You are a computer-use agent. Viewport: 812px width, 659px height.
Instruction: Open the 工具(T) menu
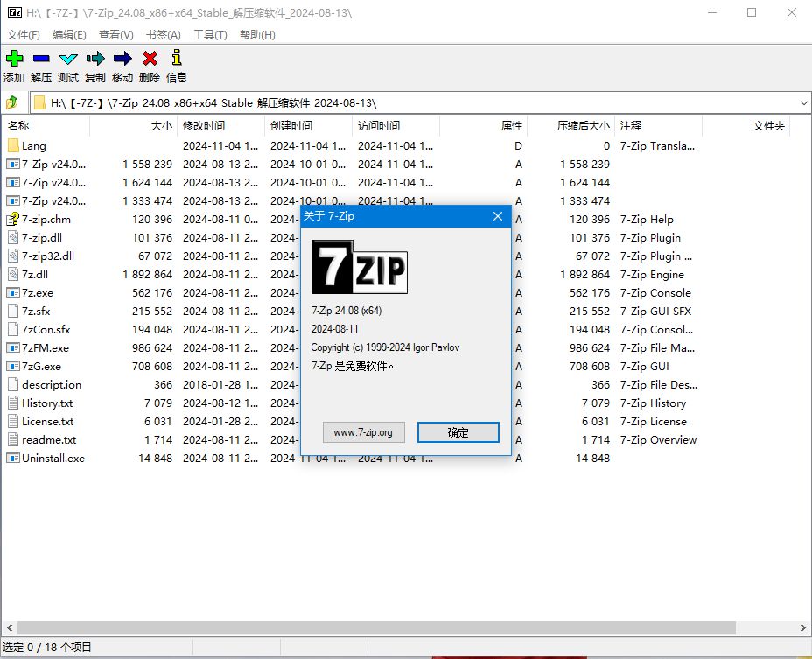click(210, 35)
